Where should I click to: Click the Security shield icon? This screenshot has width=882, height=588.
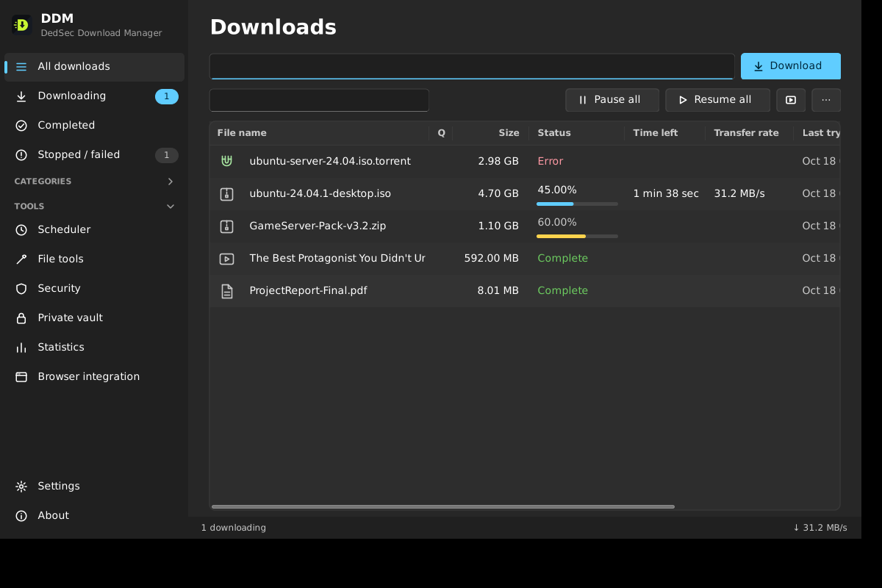click(x=21, y=289)
